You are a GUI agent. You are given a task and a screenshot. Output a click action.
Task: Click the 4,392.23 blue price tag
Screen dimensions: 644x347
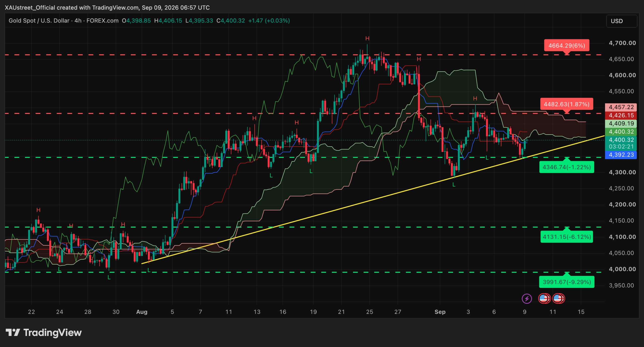(621, 155)
